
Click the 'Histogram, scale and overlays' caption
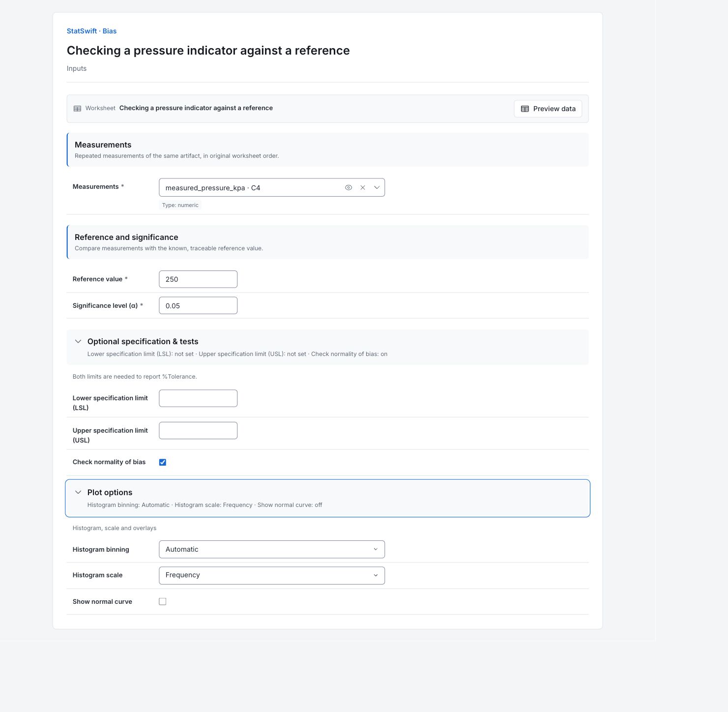[x=115, y=528]
